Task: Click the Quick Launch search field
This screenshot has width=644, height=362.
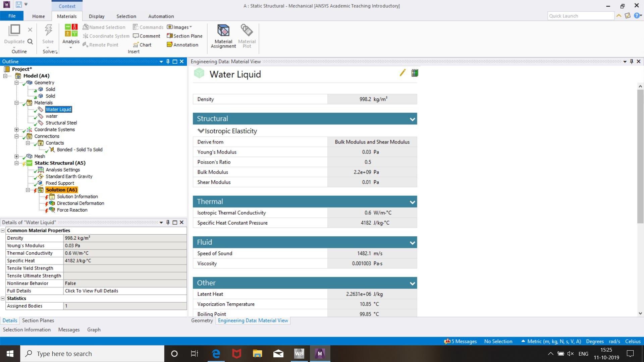Action: tap(580, 16)
